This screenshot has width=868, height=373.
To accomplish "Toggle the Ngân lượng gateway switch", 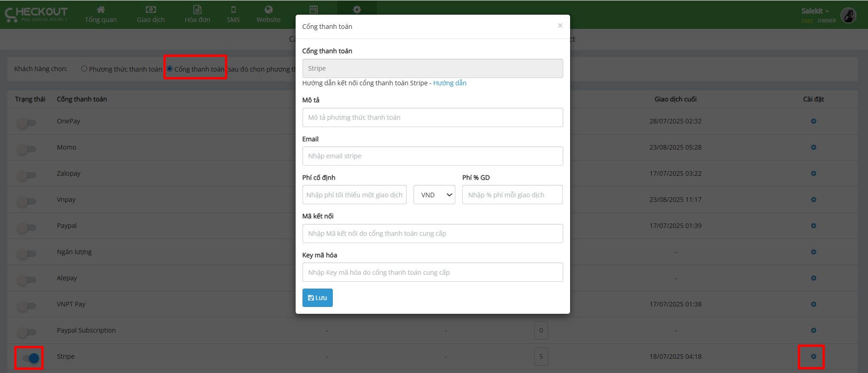I will [x=26, y=254].
